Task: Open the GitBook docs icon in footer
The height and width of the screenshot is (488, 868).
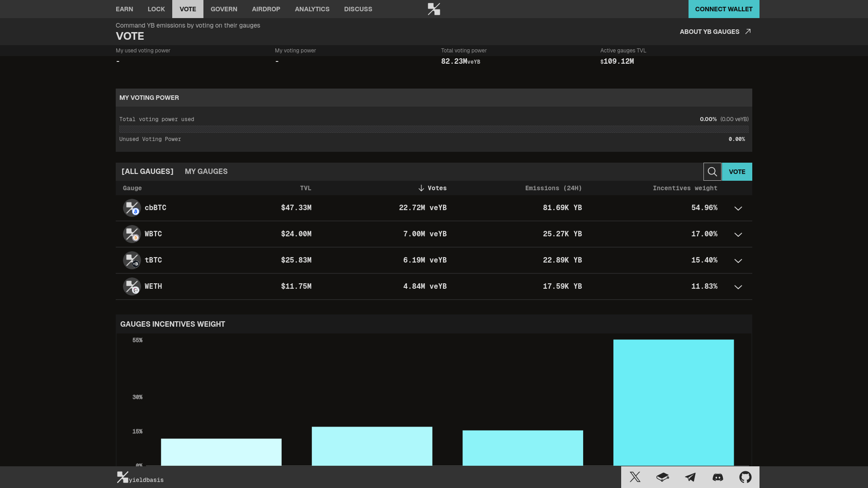Action: tap(662, 477)
